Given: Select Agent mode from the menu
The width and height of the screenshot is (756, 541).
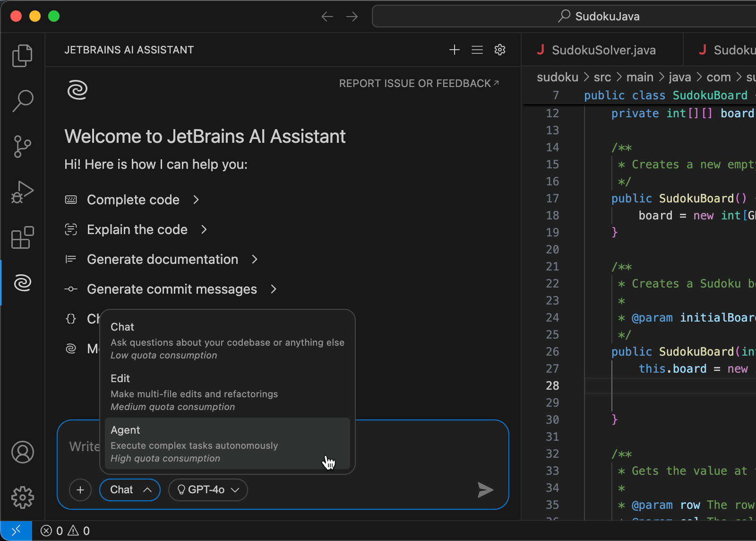Looking at the screenshot, I should tap(227, 444).
